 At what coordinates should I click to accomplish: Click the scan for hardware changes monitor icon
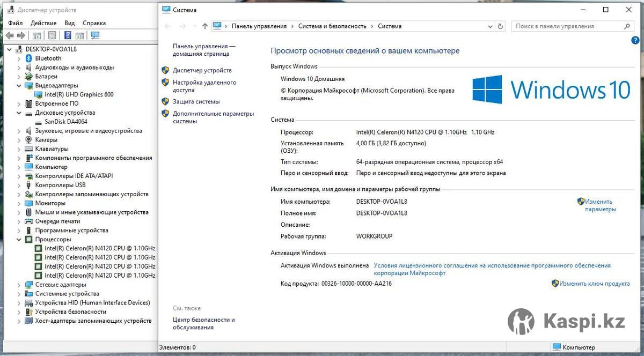coord(96,35)
